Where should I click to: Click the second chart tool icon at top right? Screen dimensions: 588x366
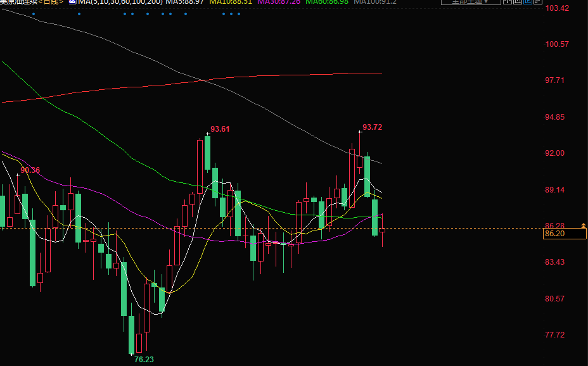click(518, 2)
